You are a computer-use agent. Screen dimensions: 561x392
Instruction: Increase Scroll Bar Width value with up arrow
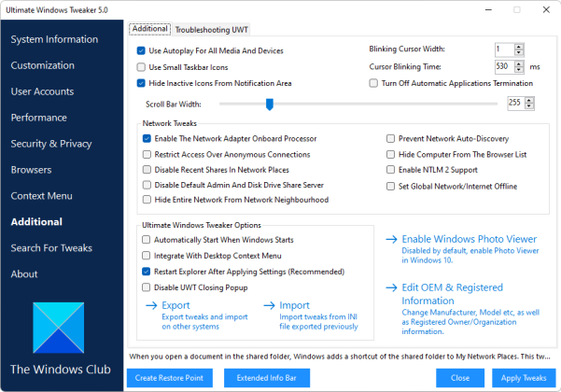529,101
